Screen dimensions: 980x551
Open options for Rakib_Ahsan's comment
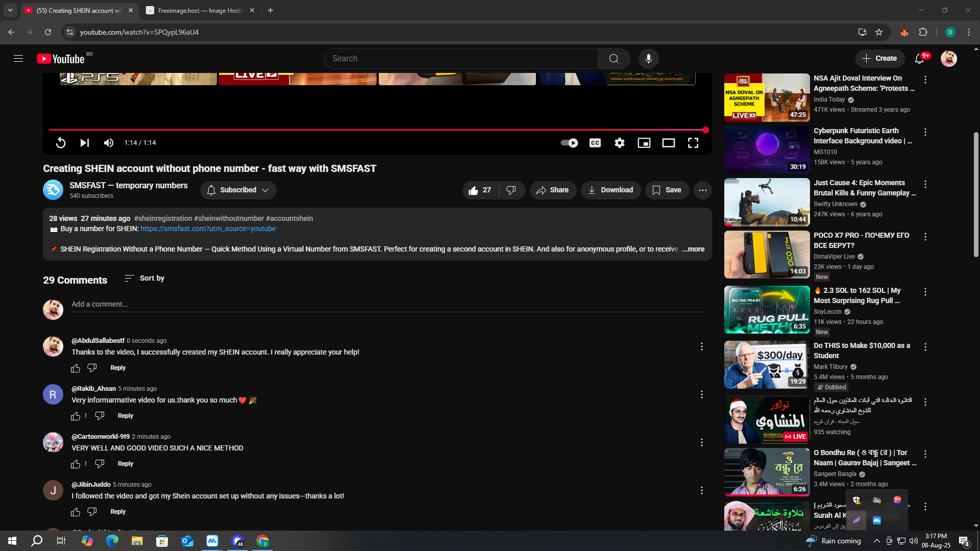pos(702,395)
